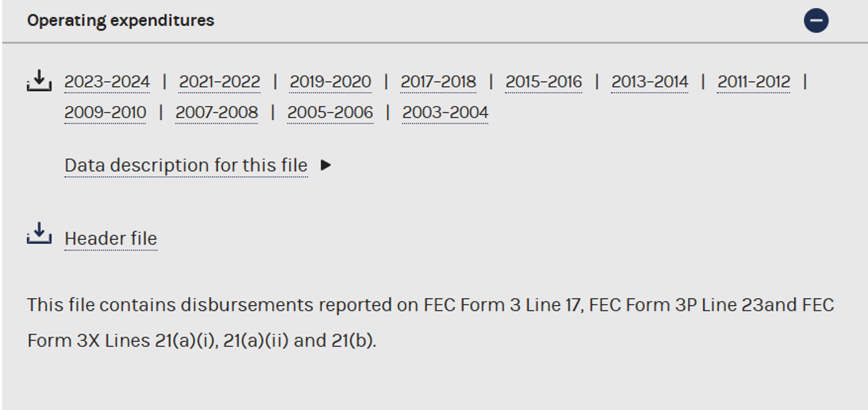This screenshot has width=868, height=410.
Task: Download the 2021-2022 operating expenditures file
Action: pyautogui.click(x=220, y=81)
